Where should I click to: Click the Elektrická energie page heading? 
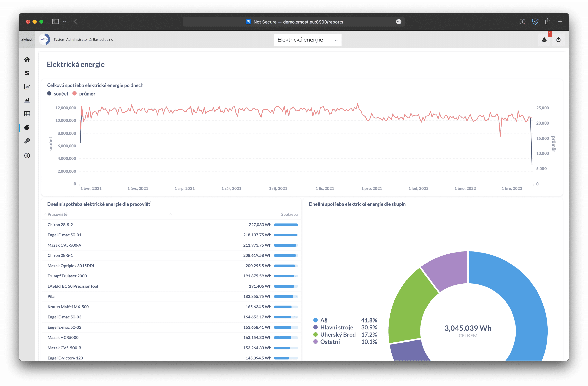pos(76,65)
